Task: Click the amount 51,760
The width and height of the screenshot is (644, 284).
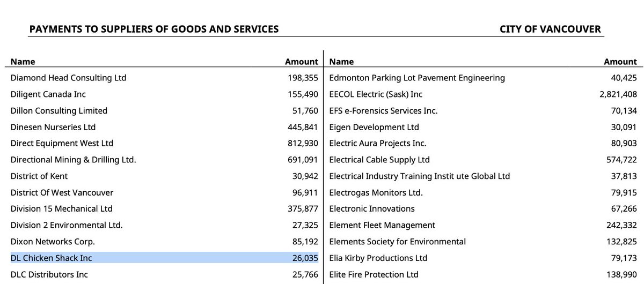Action: click(x=305, y=110)
